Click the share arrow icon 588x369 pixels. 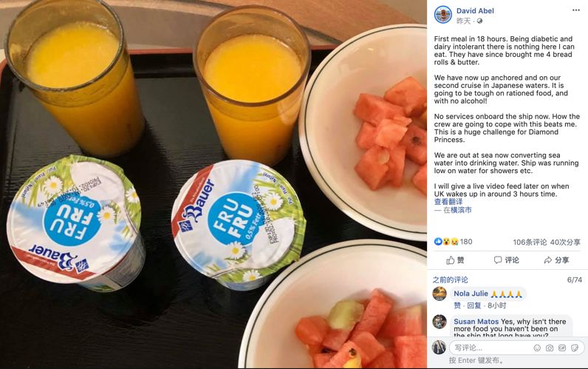point(548,260)
